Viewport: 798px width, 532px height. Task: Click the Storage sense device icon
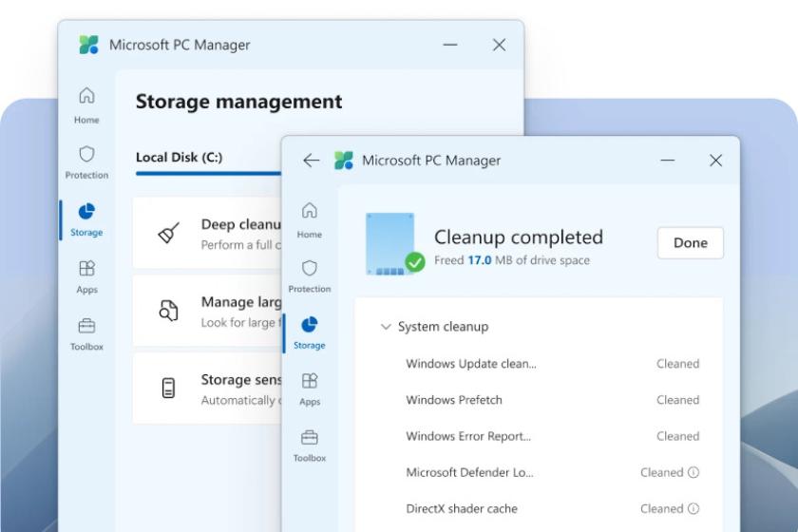(168, 388)
